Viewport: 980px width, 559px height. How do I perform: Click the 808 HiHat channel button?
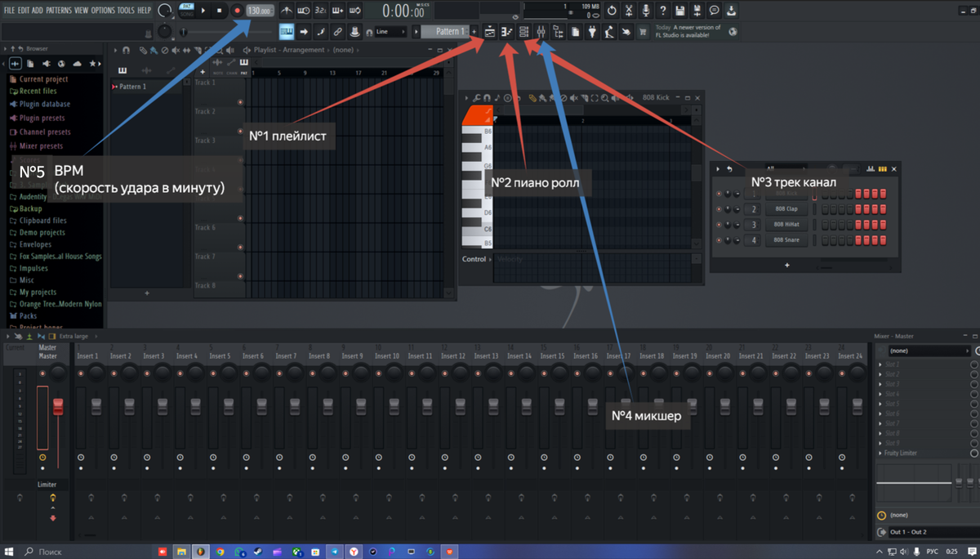tap(786, 225)
